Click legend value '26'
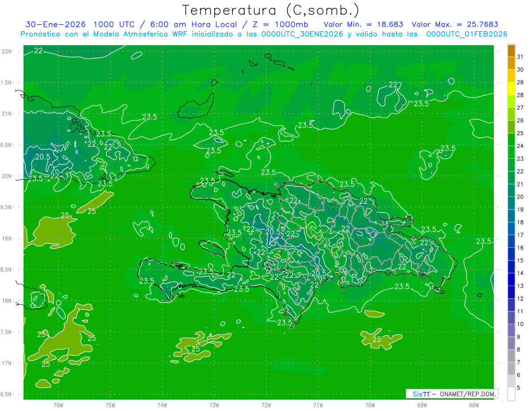 [x=520, y=121]
